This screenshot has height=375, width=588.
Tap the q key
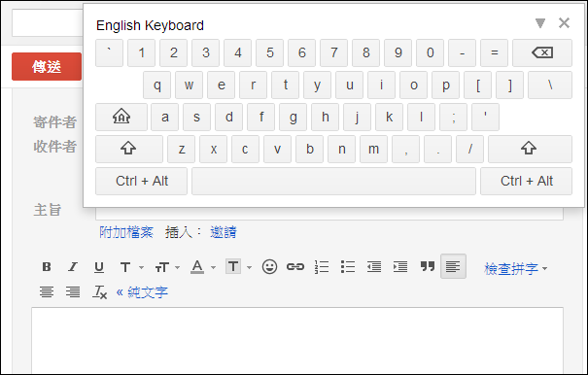(156, 85)
